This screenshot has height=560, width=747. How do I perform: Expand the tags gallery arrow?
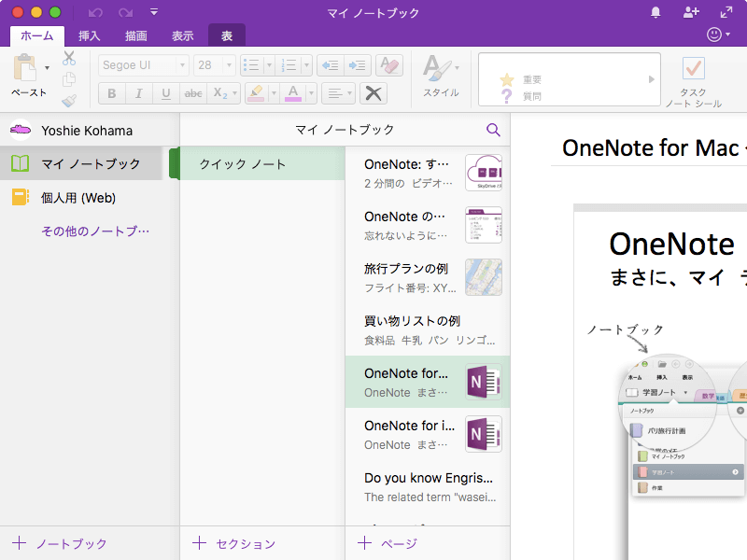651,79
